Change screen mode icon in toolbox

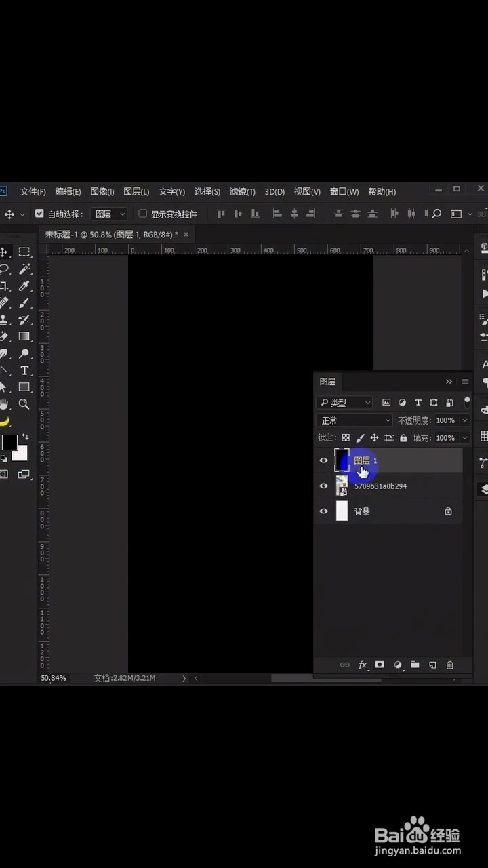pos(24,474)
